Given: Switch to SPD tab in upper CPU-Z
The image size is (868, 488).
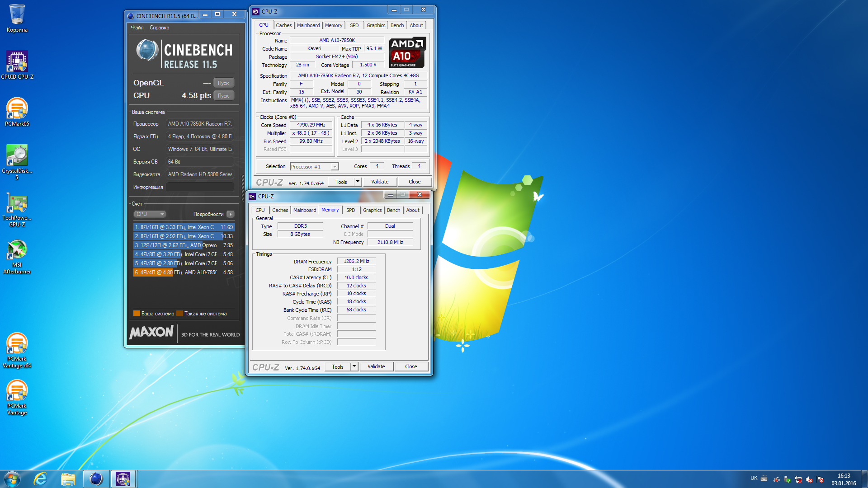Looking at the screenshot, I should (354, 25).
